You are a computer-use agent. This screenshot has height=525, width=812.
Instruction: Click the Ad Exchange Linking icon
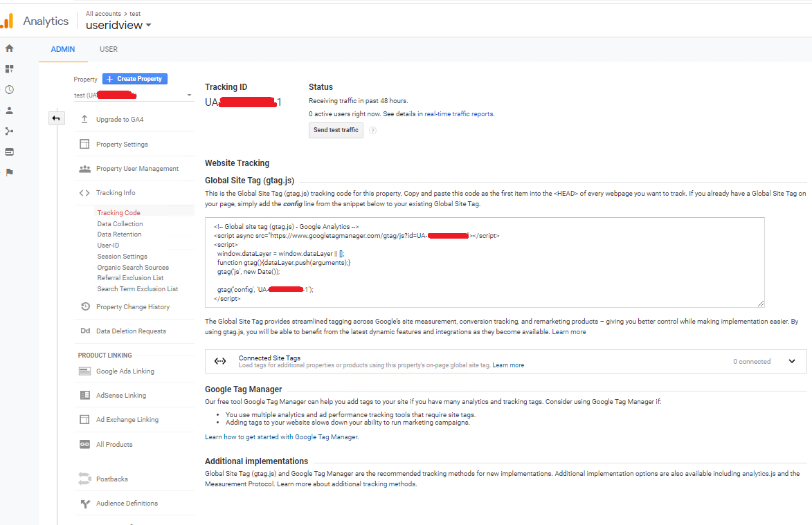84,419
